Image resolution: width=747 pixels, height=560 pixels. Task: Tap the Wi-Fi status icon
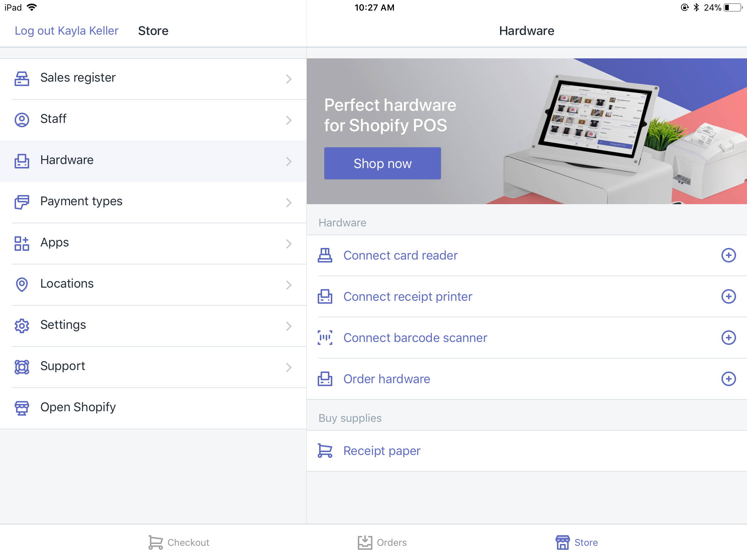[32, 7]
